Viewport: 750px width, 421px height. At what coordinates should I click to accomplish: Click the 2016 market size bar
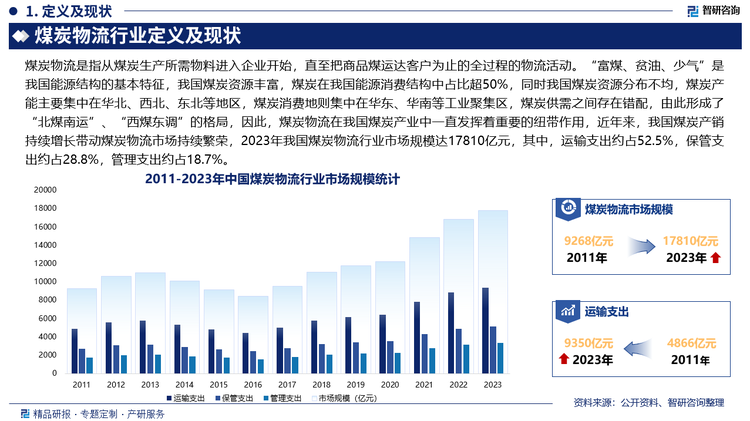point(253,334)
